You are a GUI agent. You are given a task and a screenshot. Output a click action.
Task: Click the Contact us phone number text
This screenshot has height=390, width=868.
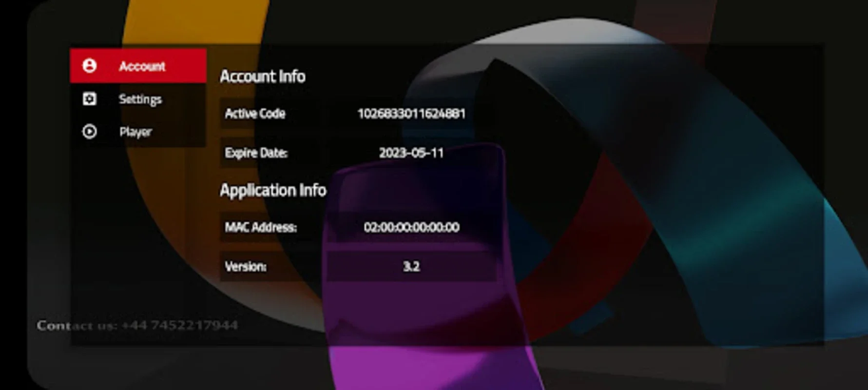tap(137, 325)
